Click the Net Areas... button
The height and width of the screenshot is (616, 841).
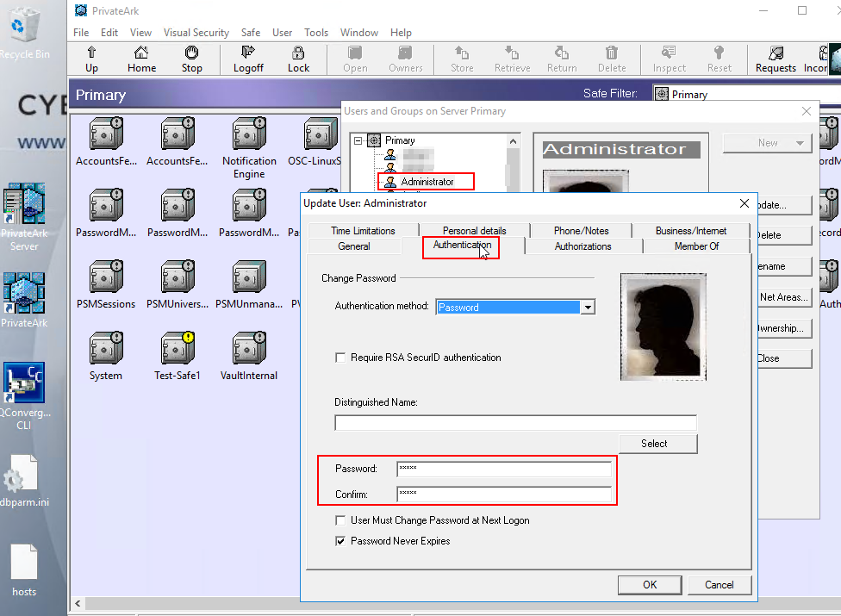coord(783,297)
